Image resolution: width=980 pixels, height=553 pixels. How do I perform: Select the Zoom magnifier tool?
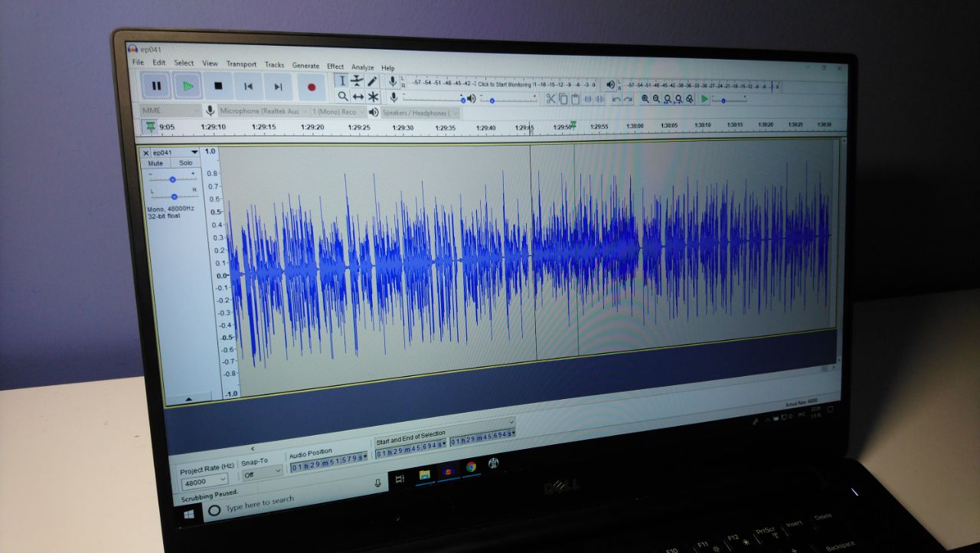(x=343, y=97)
